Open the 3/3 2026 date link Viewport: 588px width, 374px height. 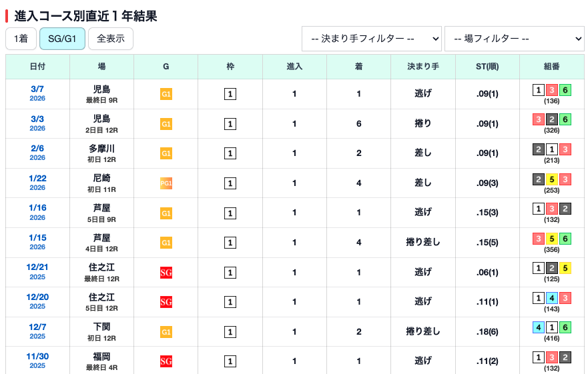pyautogui.click(x=37, y=123)
